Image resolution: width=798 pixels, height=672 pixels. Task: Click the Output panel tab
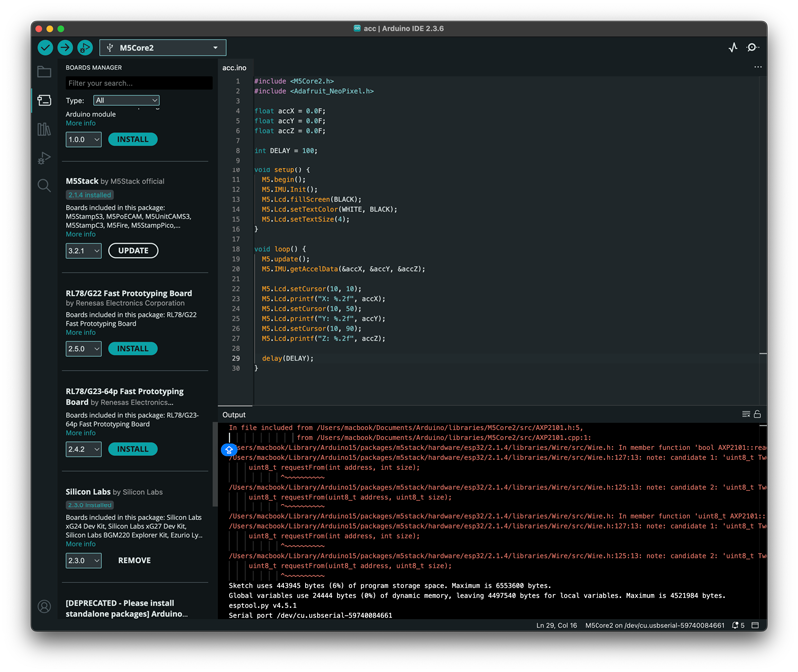(234, 415)
